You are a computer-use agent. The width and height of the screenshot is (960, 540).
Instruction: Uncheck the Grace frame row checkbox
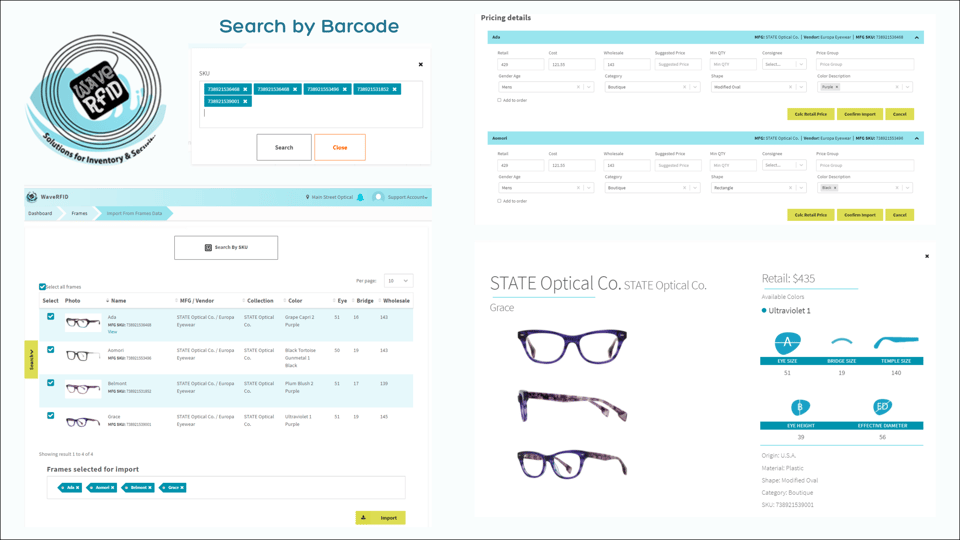[x=51, y=416]
